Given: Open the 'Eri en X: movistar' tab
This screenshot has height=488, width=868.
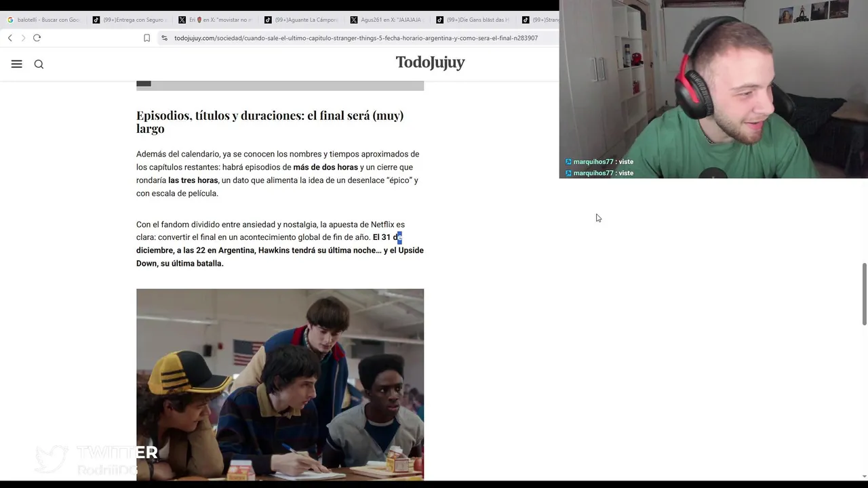Looking at the screenshot, I should pyautogui.click(x=215, y=20).
